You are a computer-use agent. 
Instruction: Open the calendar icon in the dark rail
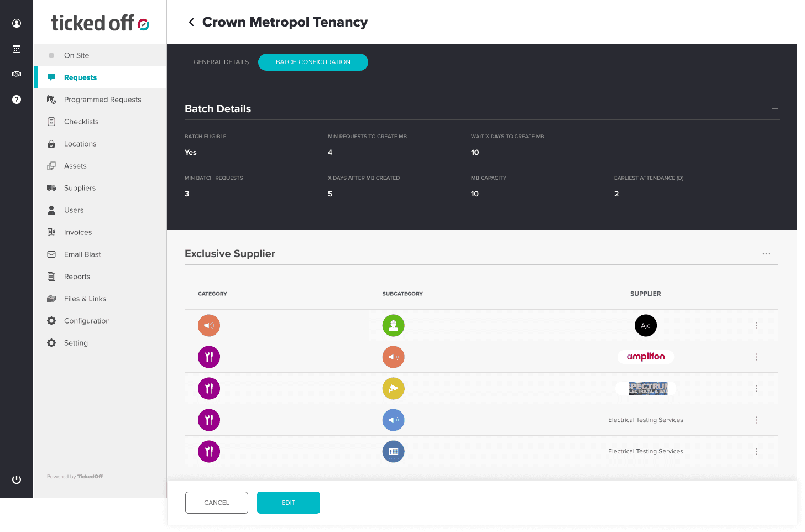pyautogui.click(x=17, y=49)
